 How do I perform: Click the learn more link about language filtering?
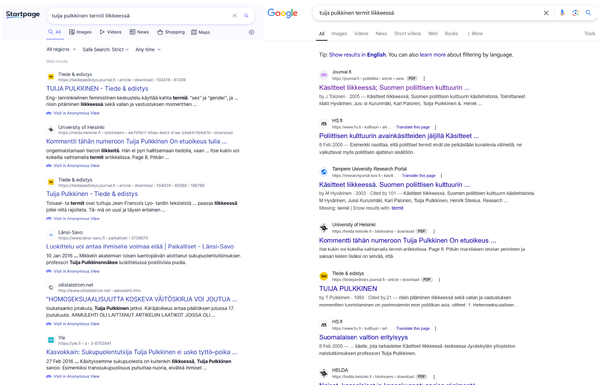tap(433, 55)
